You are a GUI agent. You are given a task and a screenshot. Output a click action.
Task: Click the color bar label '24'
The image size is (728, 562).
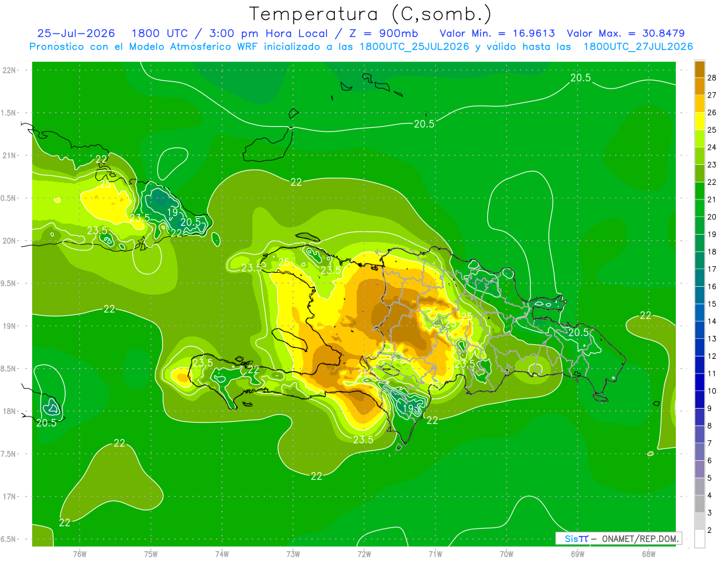tap(713, 147)
